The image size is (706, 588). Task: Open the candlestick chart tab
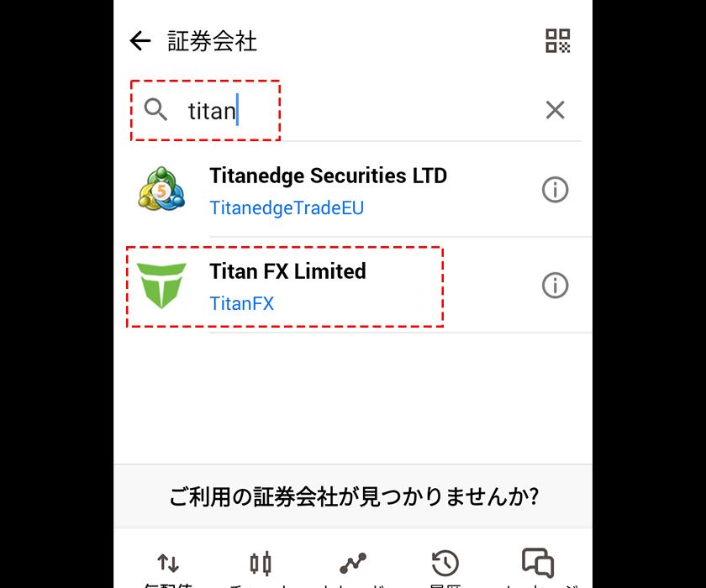(261, 564)
